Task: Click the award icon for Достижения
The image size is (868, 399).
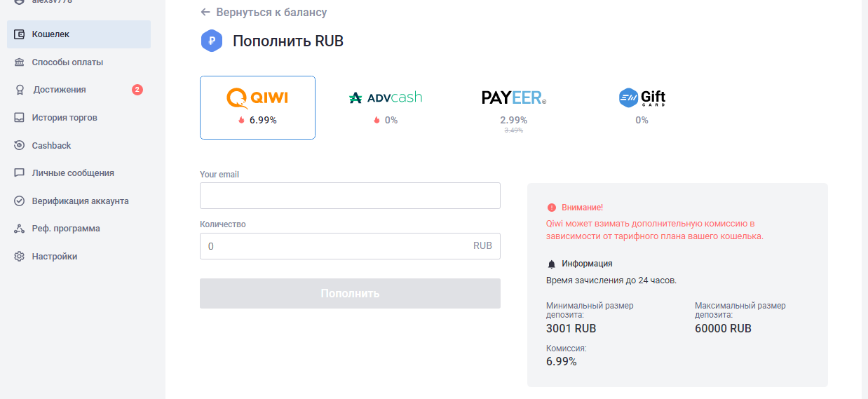Action: (x=20, y=90)
